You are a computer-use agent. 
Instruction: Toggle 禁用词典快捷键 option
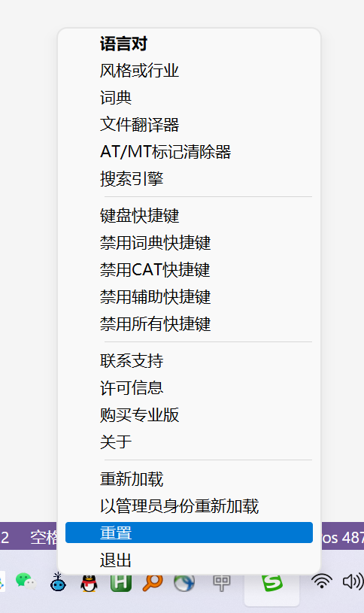click(189, 243)
